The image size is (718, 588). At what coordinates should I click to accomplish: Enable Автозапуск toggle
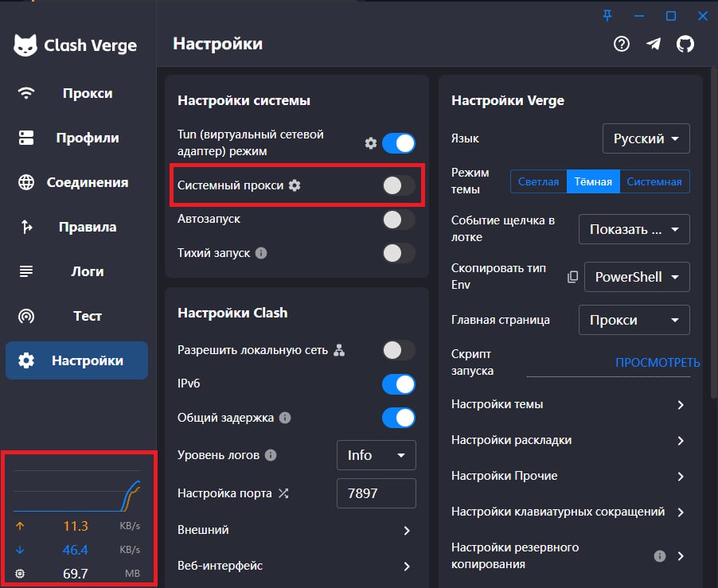click(x=399, y=219)
